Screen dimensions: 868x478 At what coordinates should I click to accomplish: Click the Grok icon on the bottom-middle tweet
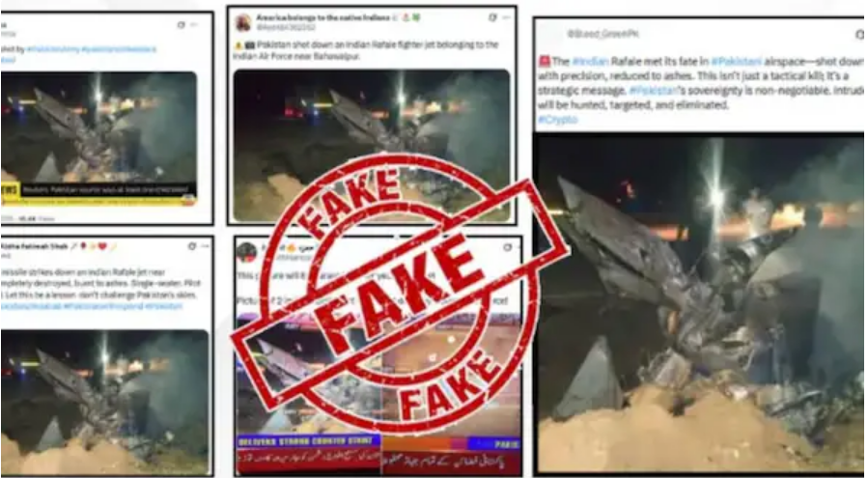pyautogui.click(x=507, y=247)
